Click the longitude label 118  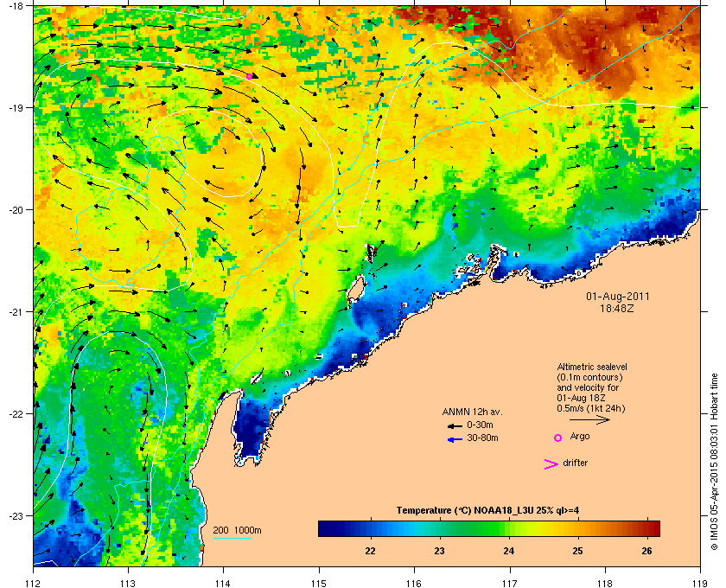pyautogui.click(x=605, y=584)
